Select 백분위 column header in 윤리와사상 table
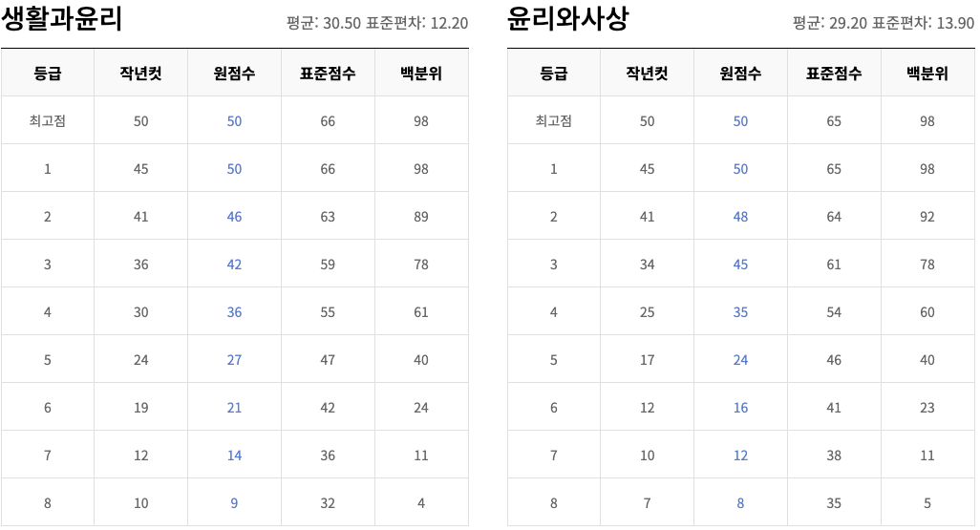This screenshot has height=530, width=980. [927, 74]
